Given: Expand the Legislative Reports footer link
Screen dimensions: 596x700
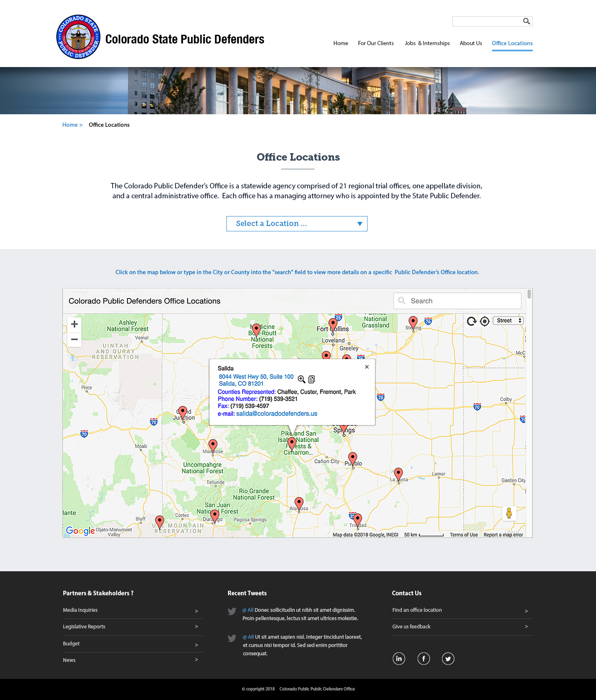Looking at the screenshot, I should tap(132, 627).
